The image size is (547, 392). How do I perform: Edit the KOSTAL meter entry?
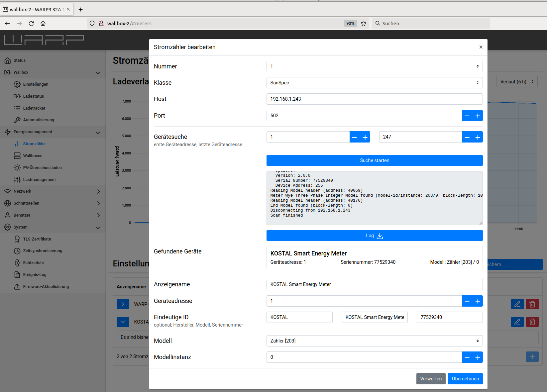pyautogui.click(x=517, y=322)
